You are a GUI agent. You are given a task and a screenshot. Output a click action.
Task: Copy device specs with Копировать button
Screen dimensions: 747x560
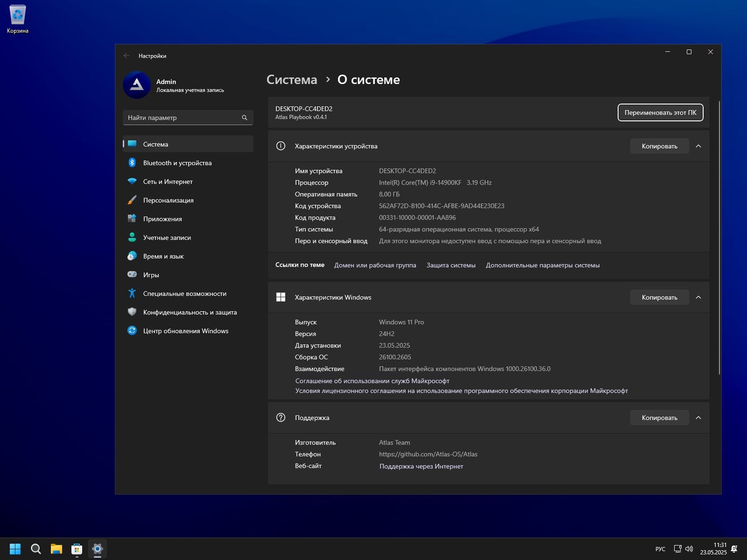[x=659, y=146]
